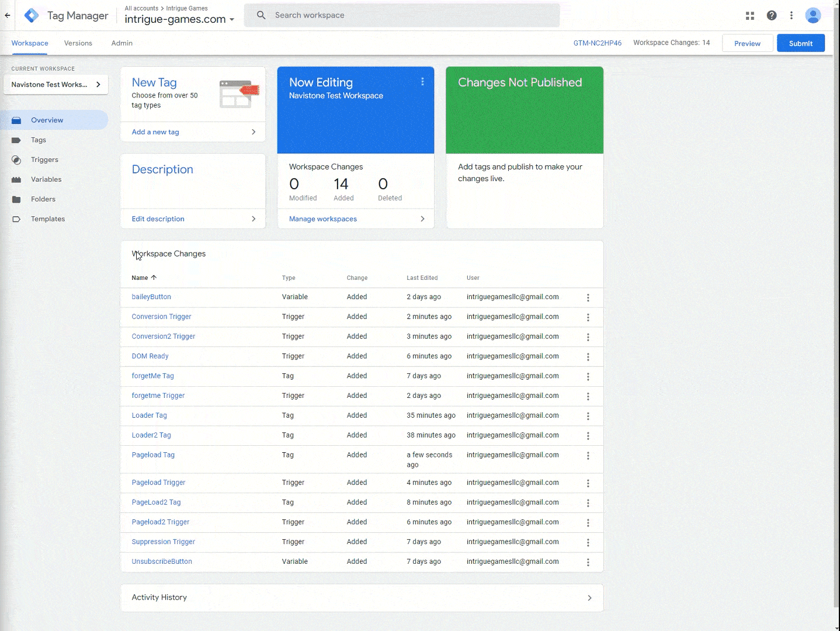
Task: Click the Search workspace field
Action: [x=409, y=15]
